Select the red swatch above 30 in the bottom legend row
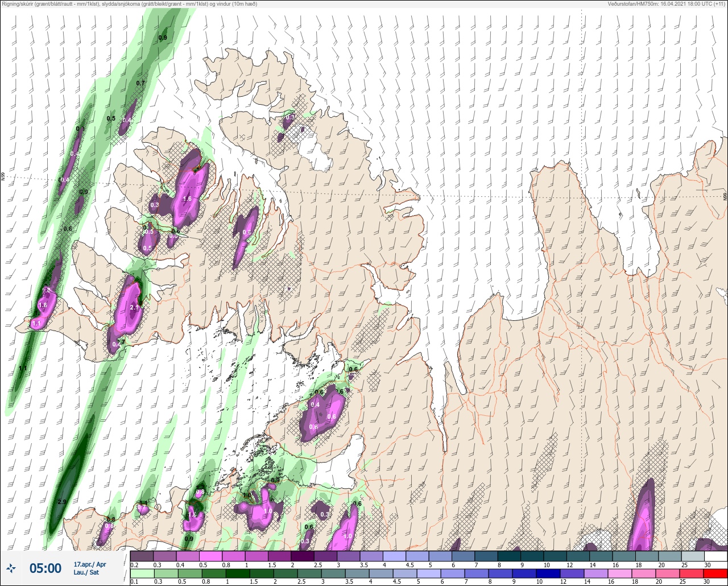 715,573
